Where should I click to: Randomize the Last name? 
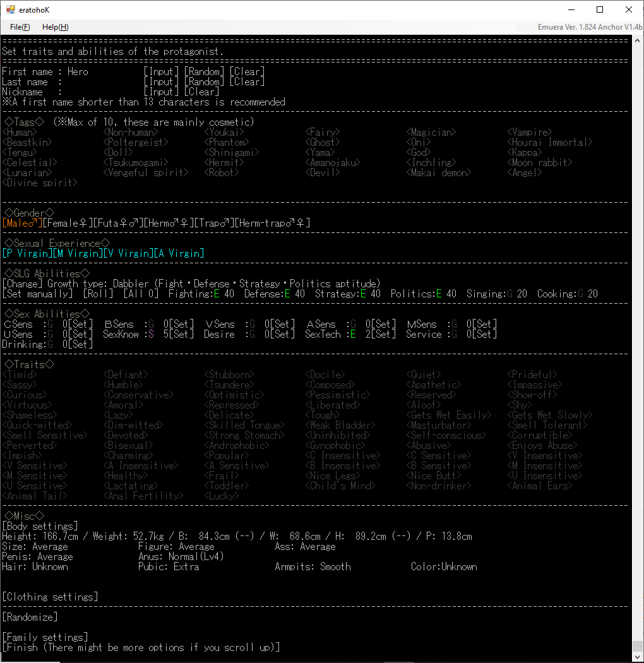point(204,82)
